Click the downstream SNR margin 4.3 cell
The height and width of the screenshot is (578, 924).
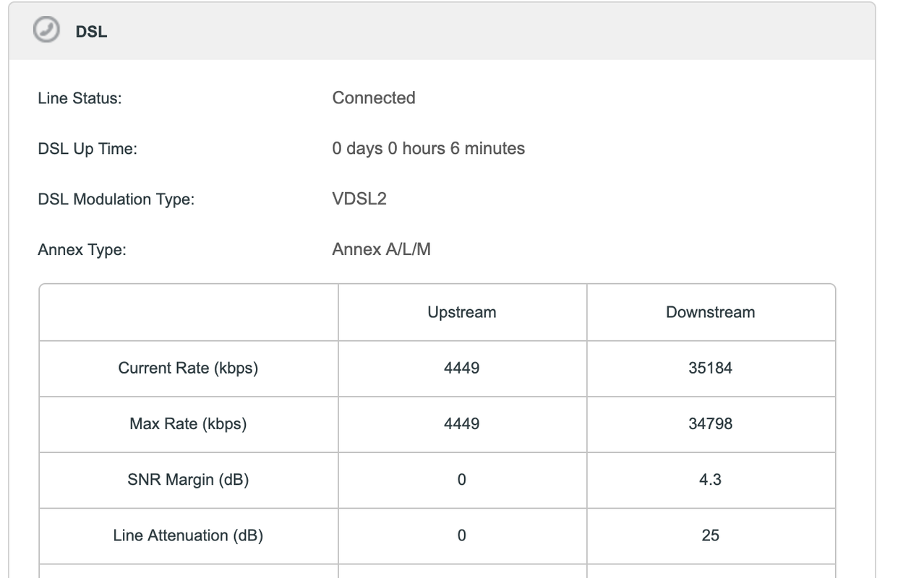[x=711, y=480]
